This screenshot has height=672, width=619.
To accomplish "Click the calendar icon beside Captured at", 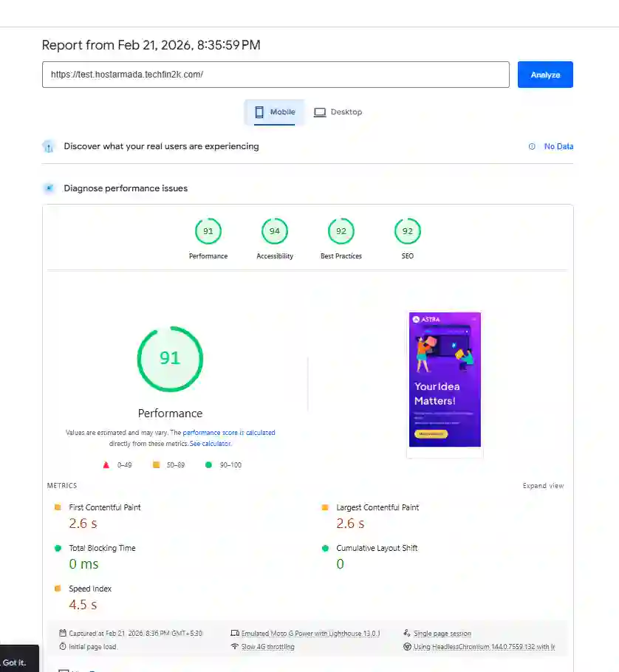I will click(x=63, y=633).
